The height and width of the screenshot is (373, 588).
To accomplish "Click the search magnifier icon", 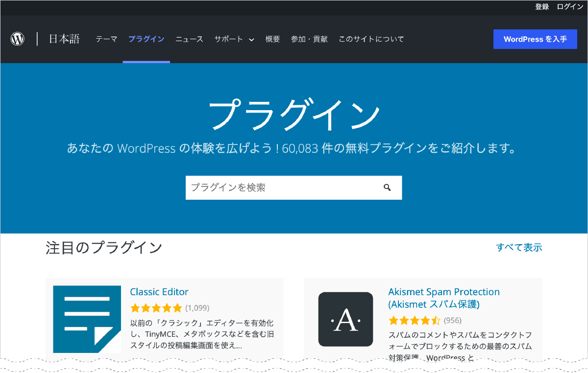I will (x=387, y=187).
